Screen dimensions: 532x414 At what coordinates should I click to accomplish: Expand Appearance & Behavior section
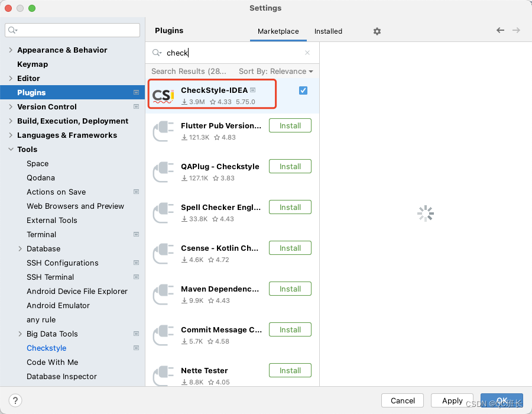(11, 50)
